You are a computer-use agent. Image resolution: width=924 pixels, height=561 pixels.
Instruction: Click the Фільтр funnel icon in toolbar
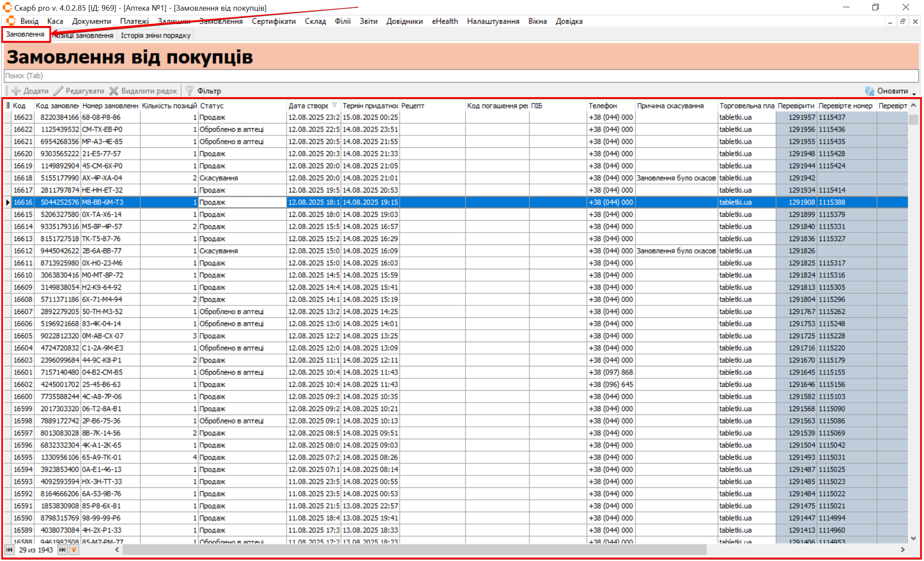pos(190,91)
